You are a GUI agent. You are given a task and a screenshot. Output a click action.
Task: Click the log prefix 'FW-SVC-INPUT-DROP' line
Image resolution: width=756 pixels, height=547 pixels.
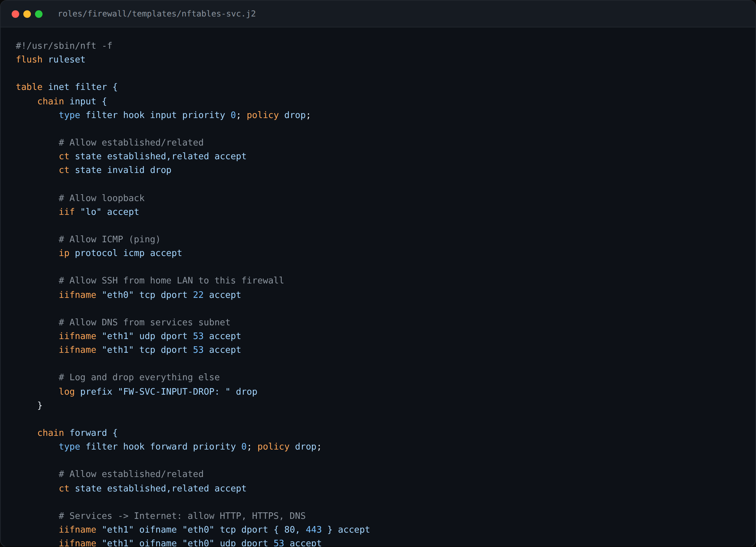pos(158,392)
